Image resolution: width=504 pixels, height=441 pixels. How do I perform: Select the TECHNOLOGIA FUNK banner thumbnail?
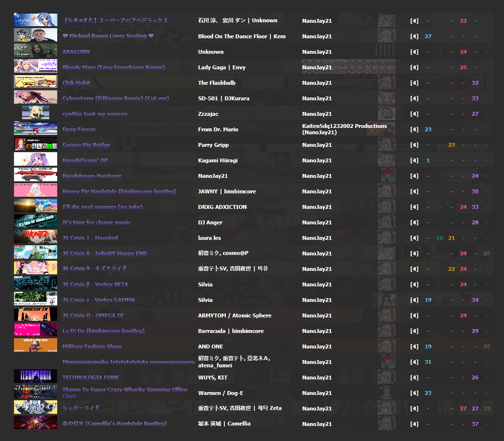pos(35,377)
